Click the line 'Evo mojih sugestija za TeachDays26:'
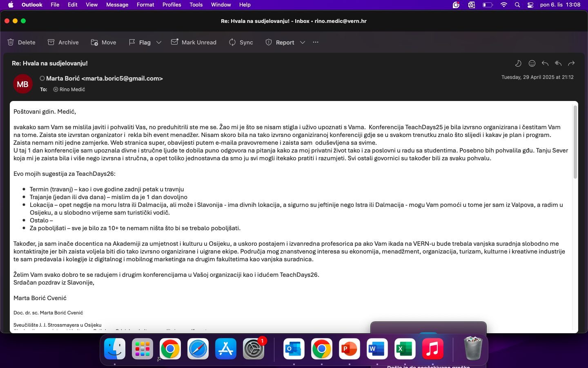 tap(65, 174)
